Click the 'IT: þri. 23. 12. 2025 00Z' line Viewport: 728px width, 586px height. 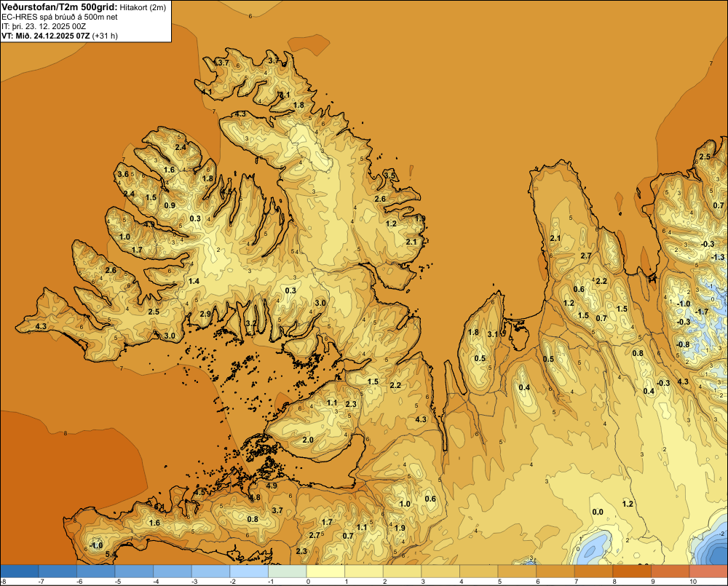(x=44, y=26)
